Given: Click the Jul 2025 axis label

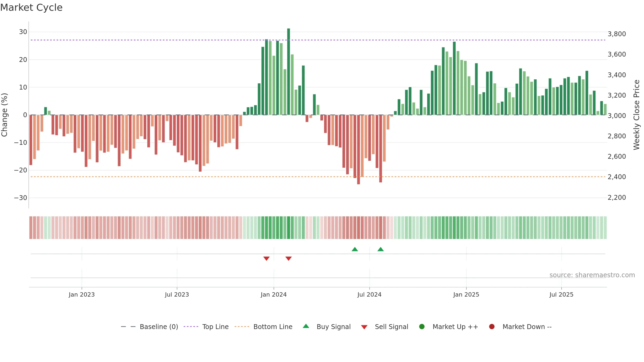Looking at the screenshot, I should coord(561,295).
